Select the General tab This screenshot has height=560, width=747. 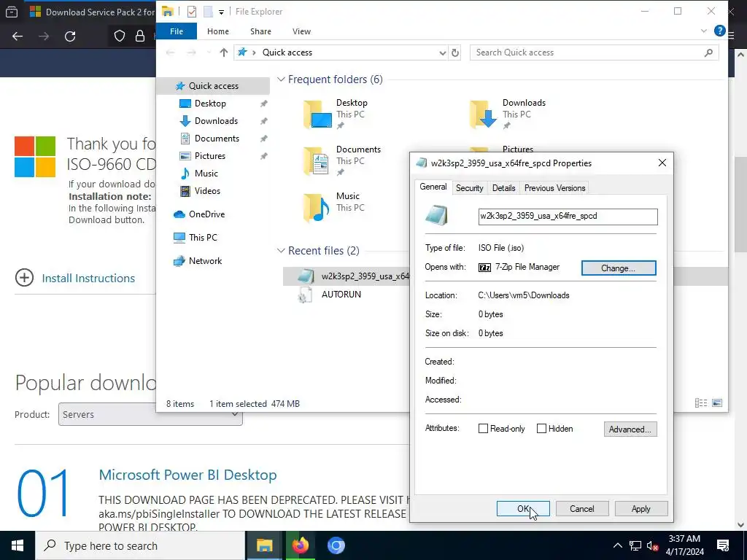pos(433,187)
